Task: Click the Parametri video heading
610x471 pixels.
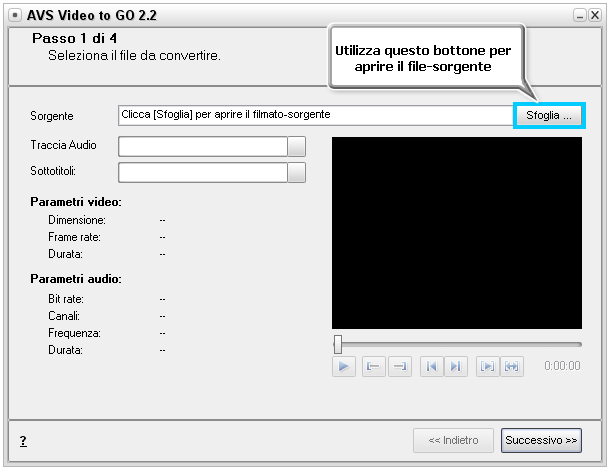Action: tap(76, 202)
